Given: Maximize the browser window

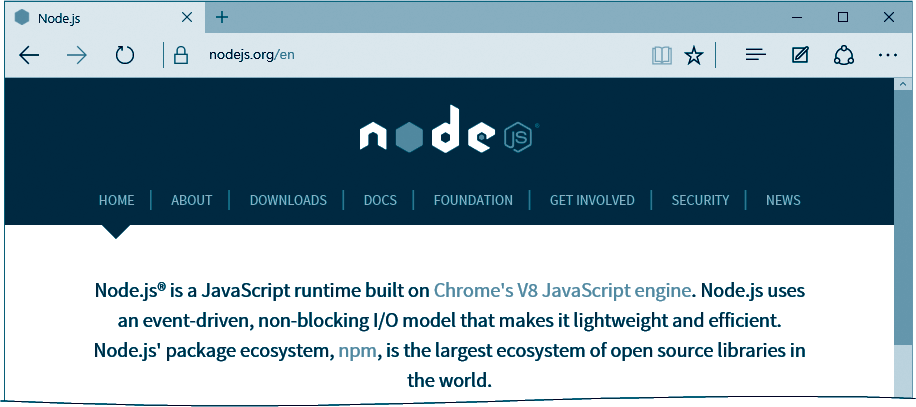Looking at the screenshot, I should pyautogui.click(x=842, y=17).
